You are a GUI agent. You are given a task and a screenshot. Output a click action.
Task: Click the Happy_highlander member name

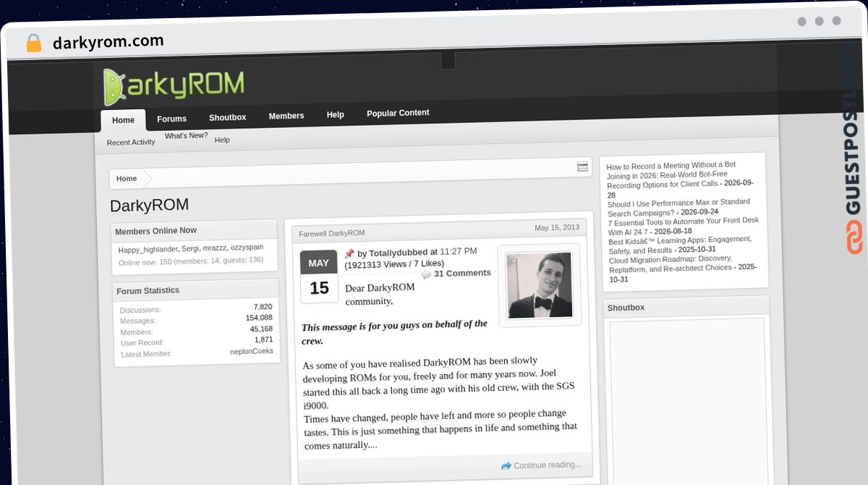pyautogui.click(x=148, y=250)
